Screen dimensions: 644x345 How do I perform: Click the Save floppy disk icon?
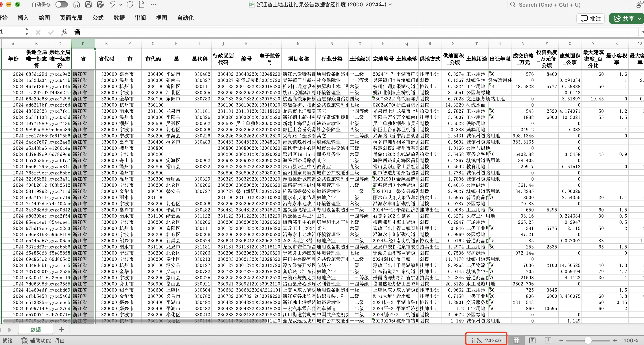point(88,4)
